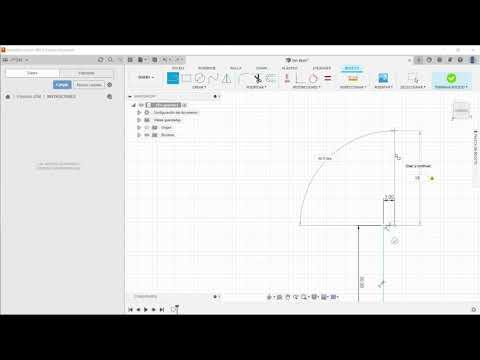Select the Rectangle sketch tool
480x360 pixels.
click(187, 78)
